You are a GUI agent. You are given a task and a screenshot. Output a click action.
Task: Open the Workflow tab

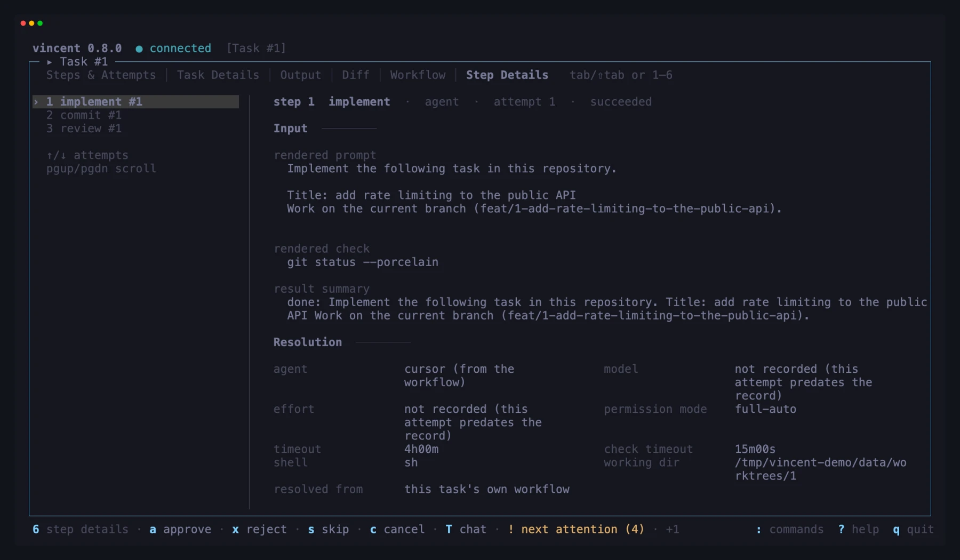tap(418, 75)
